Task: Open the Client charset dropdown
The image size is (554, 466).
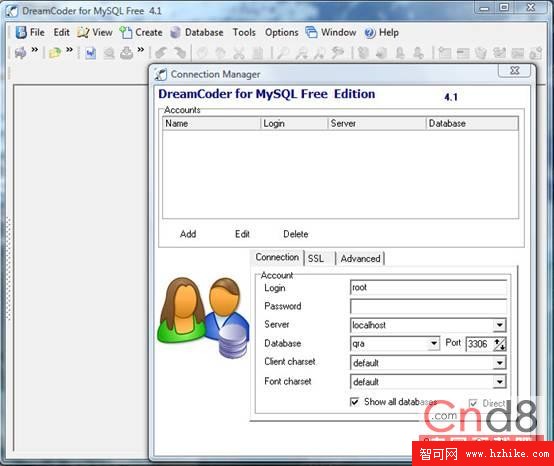Action: coord(499,363)
